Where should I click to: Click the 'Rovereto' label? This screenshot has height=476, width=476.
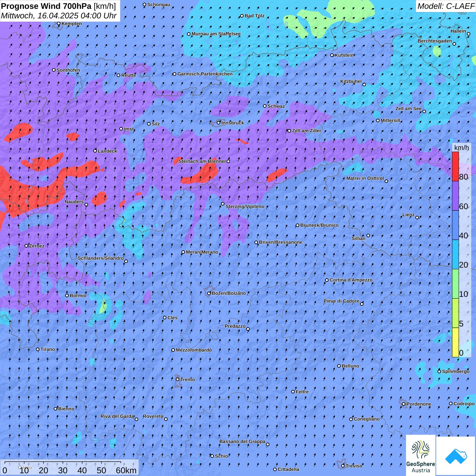[x=153, y=416]
